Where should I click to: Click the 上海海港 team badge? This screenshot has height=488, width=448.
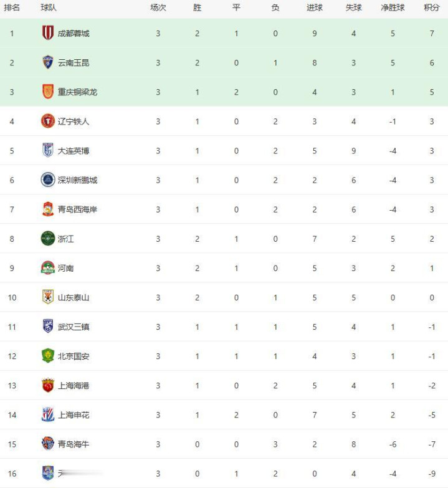coord(48,385)
